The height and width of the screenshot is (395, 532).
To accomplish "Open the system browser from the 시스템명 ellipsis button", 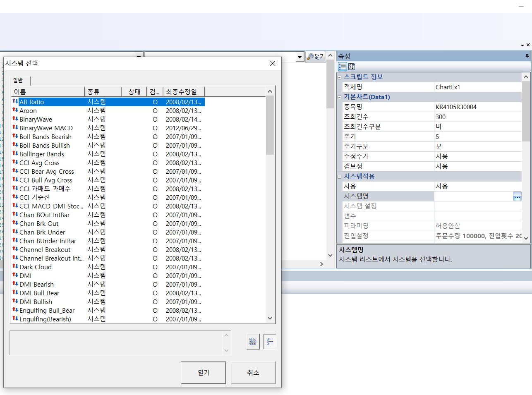I will [517, 196].
